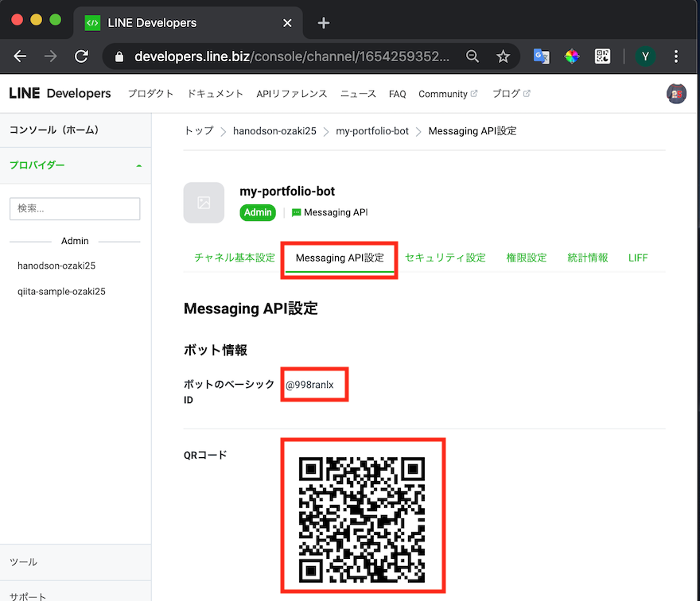Viewport: 700px width, 601px height.
Task: Click the channel icon placeholder image
Action: pyautogui.click(x=204, y=203)
